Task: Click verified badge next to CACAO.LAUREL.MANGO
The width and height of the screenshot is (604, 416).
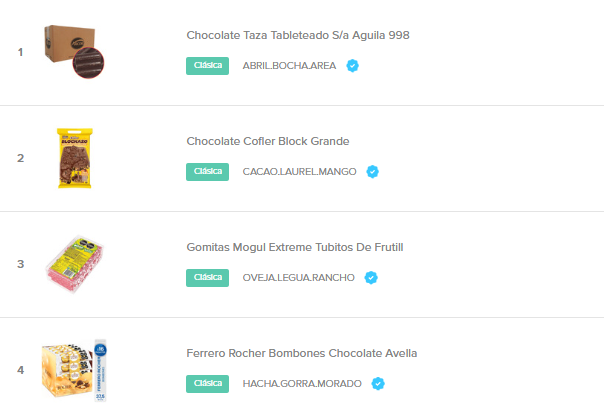Action: click(372, 171)
